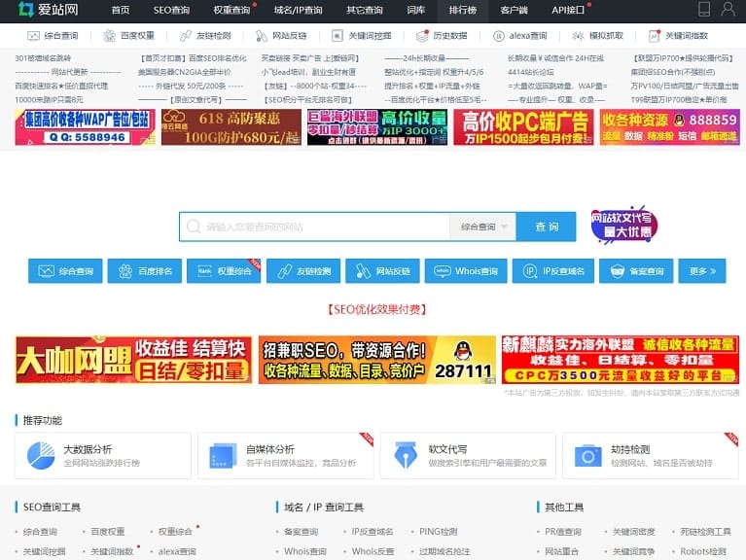Click the blue 查询 search button
The width and height of the screenshot is (746, 560).
click(x=547, y=227)
